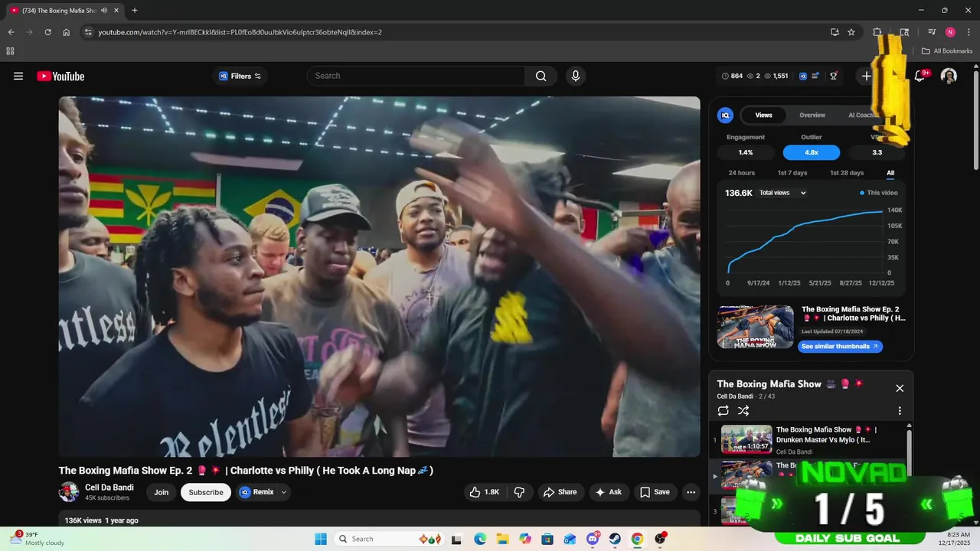Image resolution: width=980 pixels, height=551 pixels.
Task: Open File Explorer from the taskbar
Action: [502, 539]
